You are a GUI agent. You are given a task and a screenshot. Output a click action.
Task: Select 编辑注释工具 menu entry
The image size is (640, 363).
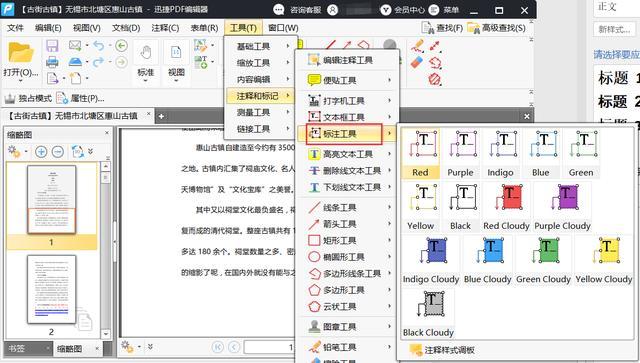click(x=347, y=60)
